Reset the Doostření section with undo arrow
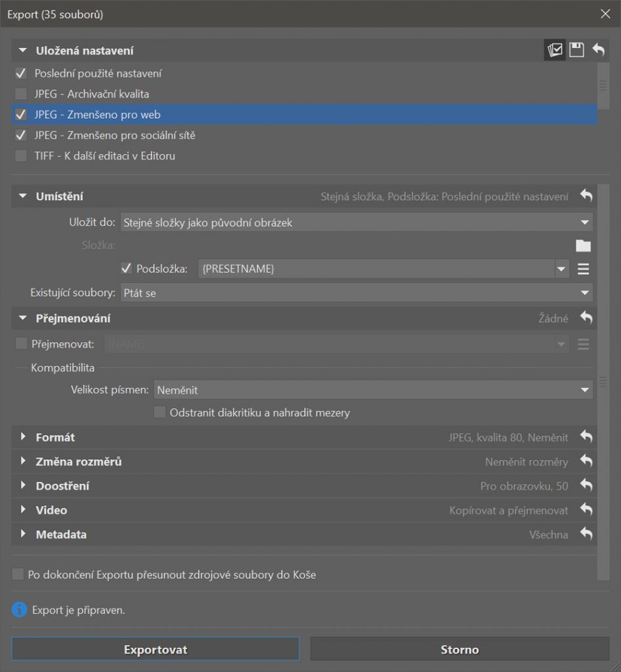This screenshot has width=621, height=672. (x=586, y=486)
